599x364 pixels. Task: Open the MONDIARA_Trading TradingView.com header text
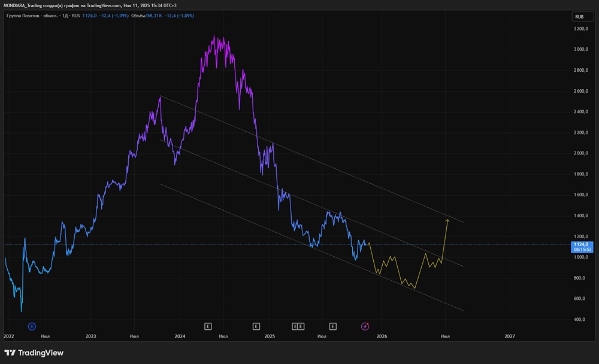coord(90,5)
